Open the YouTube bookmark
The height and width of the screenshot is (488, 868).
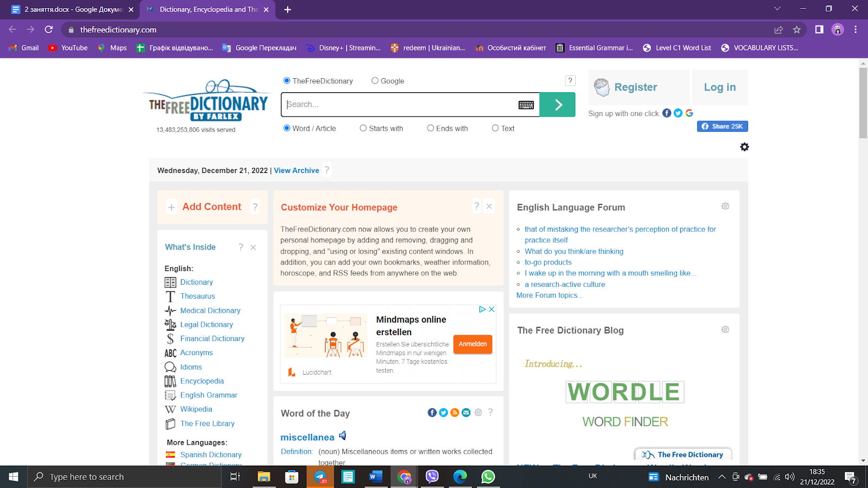(x=68, y=48)
